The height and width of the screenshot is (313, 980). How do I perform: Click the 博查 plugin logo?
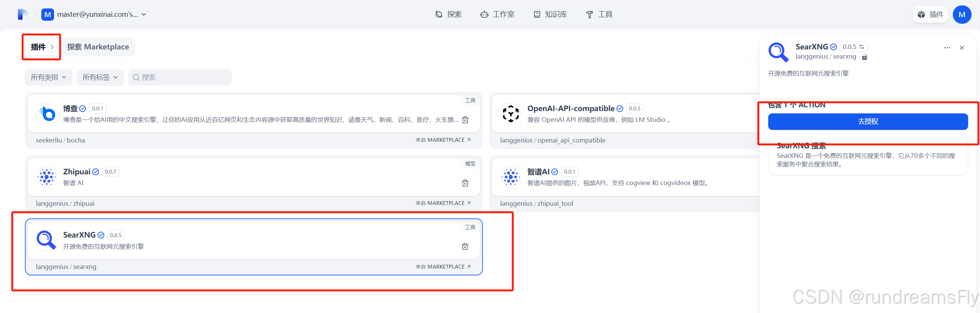[x=47, y=114]
